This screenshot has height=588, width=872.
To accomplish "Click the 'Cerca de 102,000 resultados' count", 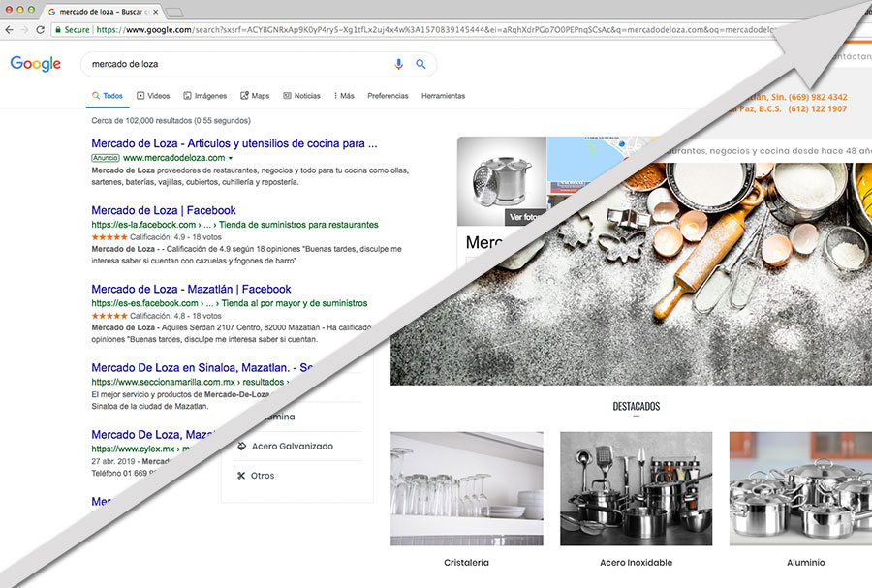I will (171, 120).
